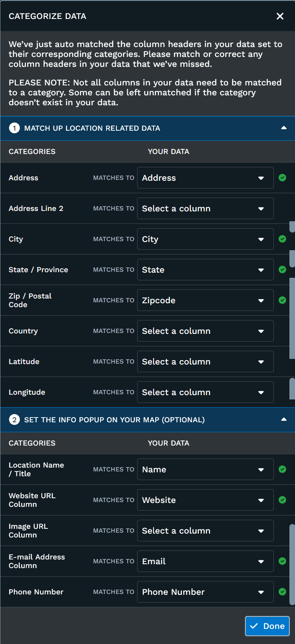Click the Done button
This screenshot has width=295, height=644.
coord(267,626)
